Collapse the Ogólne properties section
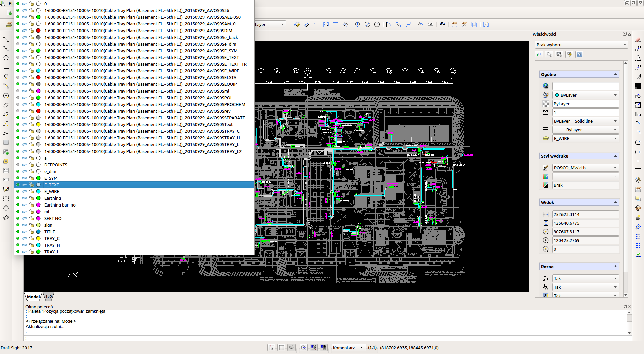 [x=615, y=74]
